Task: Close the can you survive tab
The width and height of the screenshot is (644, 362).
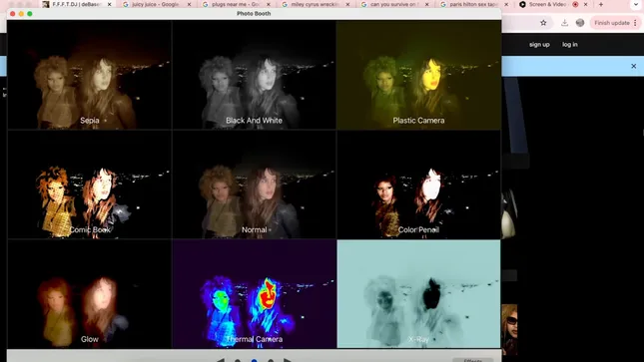Action: pyautogui.click(x=426, y=5)
